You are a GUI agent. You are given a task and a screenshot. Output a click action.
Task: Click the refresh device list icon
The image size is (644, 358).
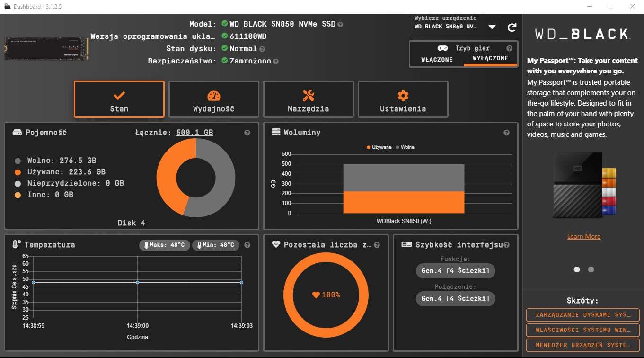point(512,27)
